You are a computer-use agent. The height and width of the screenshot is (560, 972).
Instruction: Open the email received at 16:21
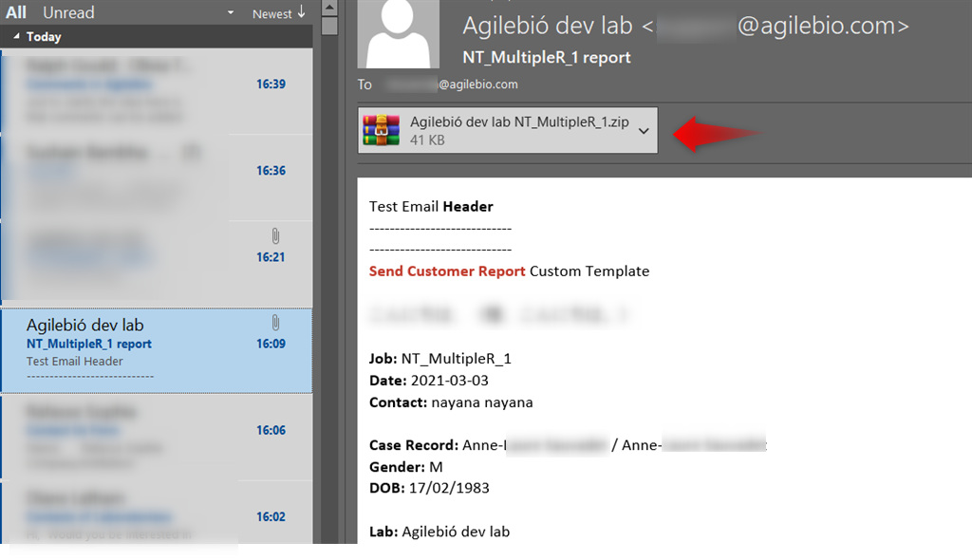coord(157,264)
